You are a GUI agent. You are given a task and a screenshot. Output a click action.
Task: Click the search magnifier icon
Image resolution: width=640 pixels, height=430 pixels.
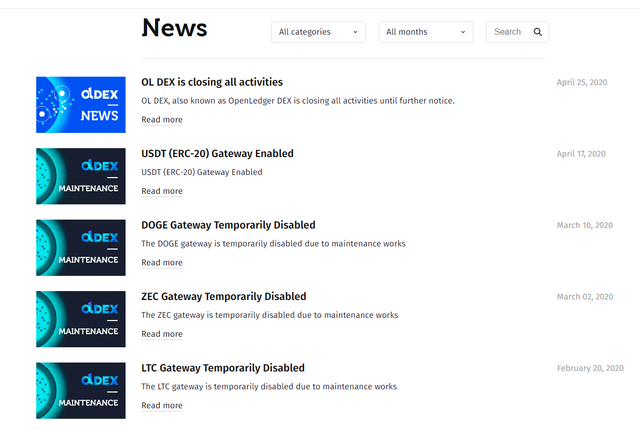point(538,32)
